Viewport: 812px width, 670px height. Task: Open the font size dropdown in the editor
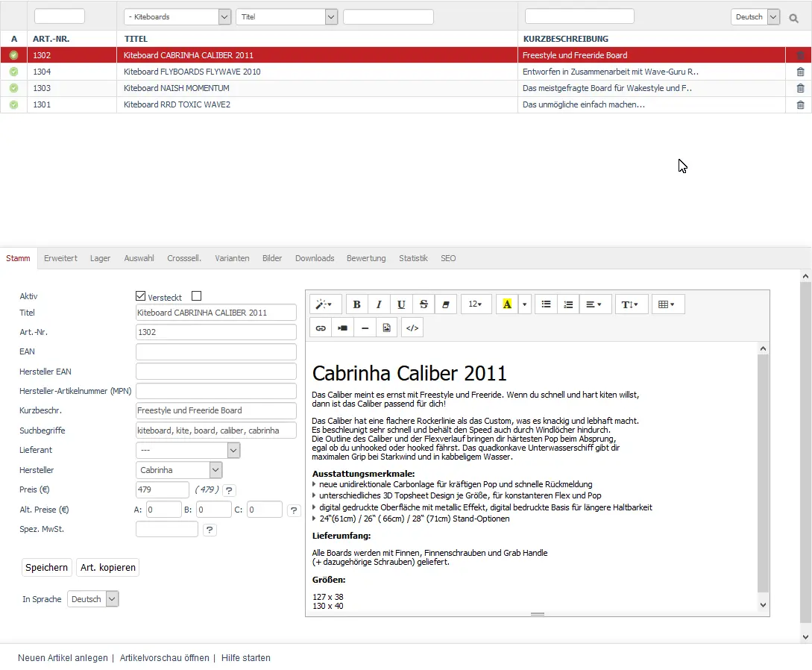476,304
